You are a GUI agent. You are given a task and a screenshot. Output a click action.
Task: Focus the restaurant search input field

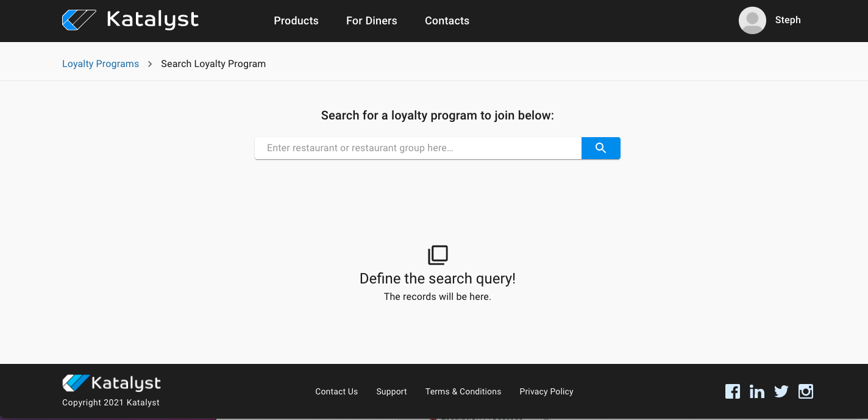click(418, 148)
